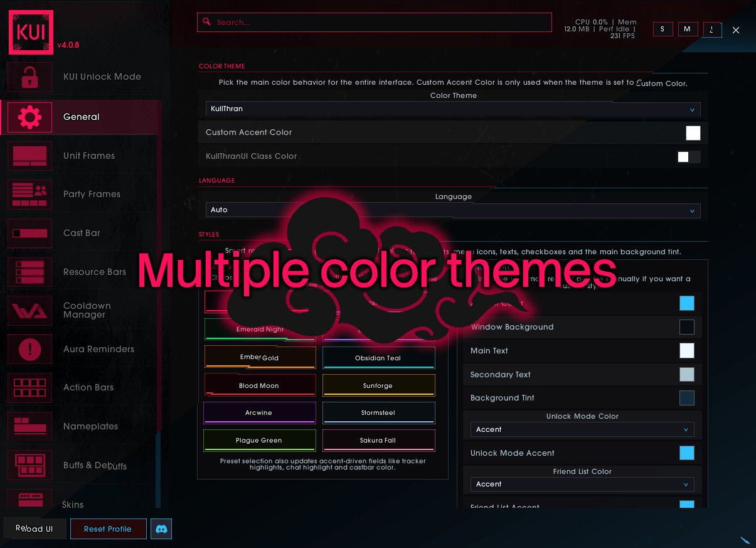Click the search magnifier icon
This screenshot has height=548, width=756.
point(206,23)
